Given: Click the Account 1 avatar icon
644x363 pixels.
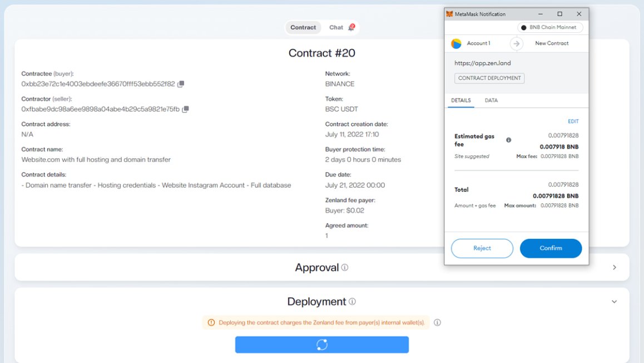Looking at the screenshot, I should pos(456,43).
